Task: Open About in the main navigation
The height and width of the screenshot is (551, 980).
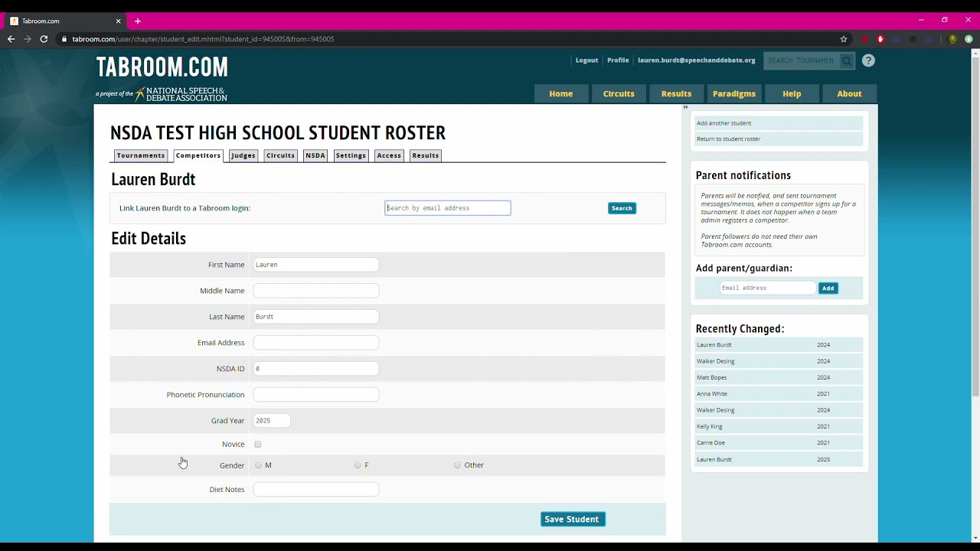Action: pyautogui.click(x=849, y=93)
